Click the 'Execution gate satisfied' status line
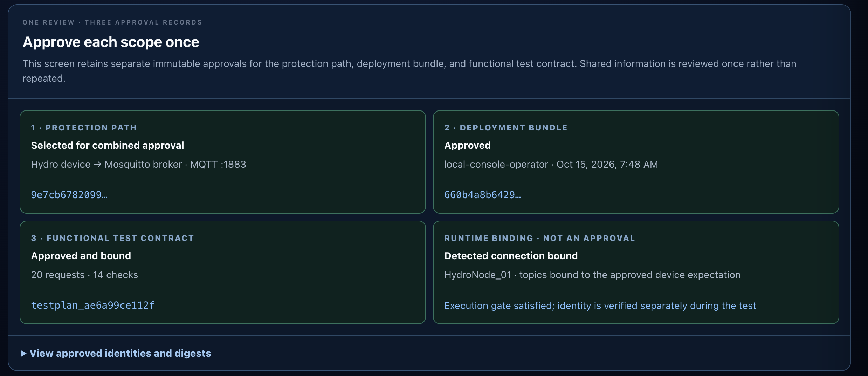This screenshot has width=868, height=376. click(600, 305)
